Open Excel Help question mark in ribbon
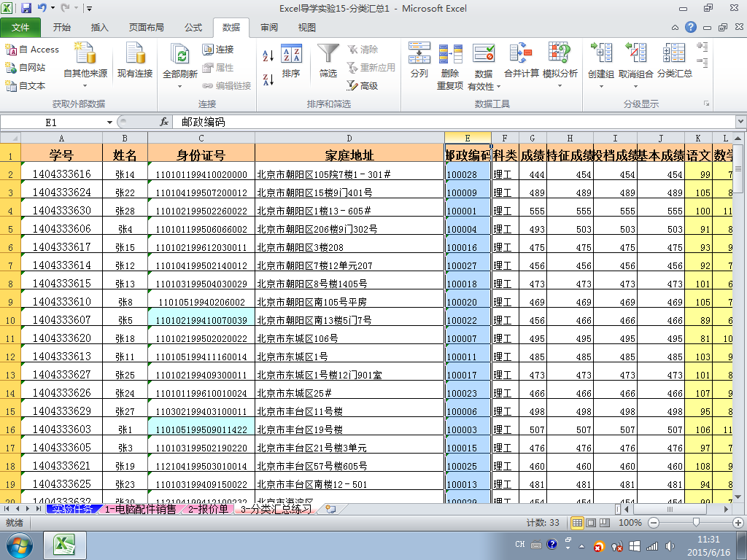Screen dimensions: 747x560 [x=691, y=27]
